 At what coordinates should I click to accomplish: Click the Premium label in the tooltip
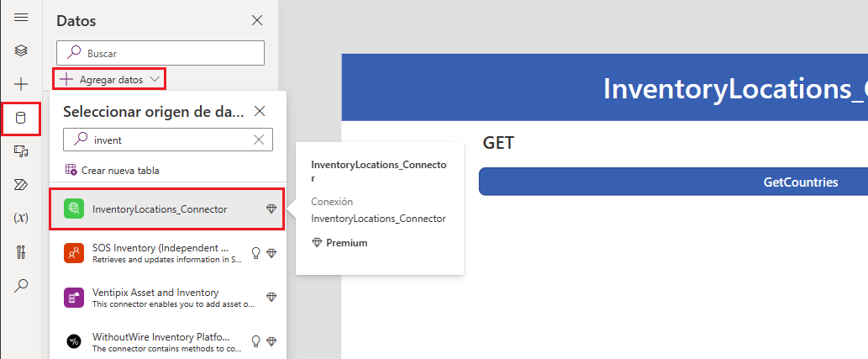(x=346, y=243)
